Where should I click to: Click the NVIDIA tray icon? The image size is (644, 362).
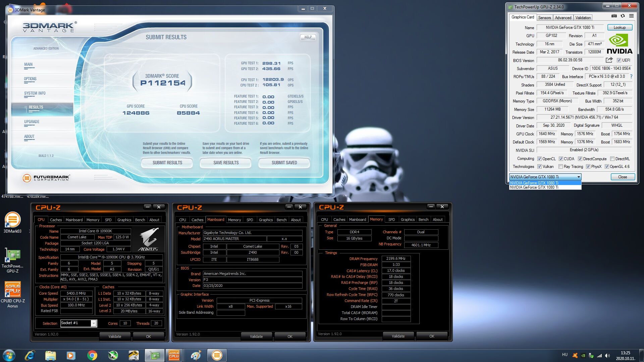[x=583, y=356]
